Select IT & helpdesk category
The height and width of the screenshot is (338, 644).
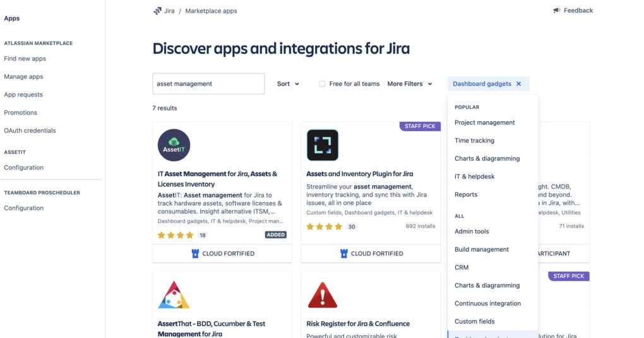(474, 177)
